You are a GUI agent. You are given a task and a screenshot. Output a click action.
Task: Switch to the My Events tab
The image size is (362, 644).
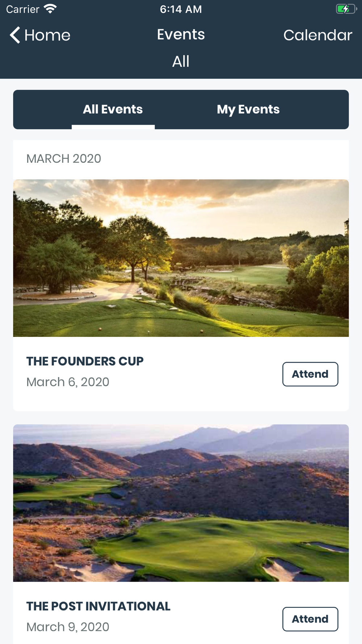(248, 109)
